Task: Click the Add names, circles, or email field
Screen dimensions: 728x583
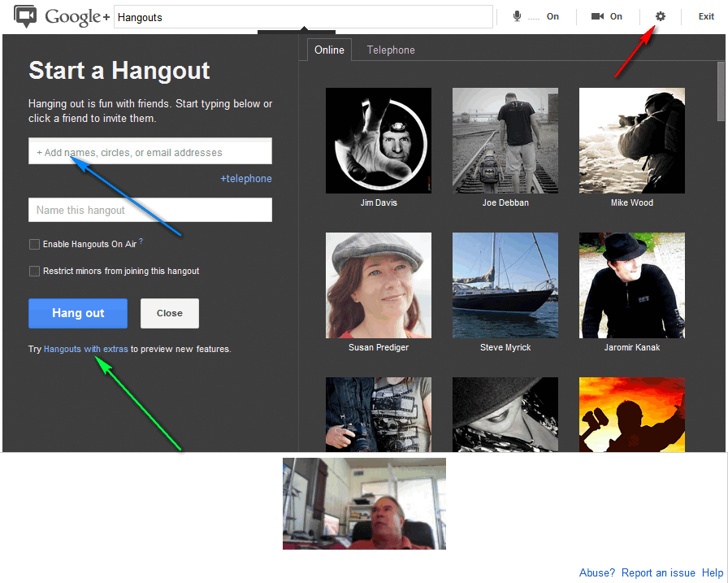Action: (x=150, y=152)
